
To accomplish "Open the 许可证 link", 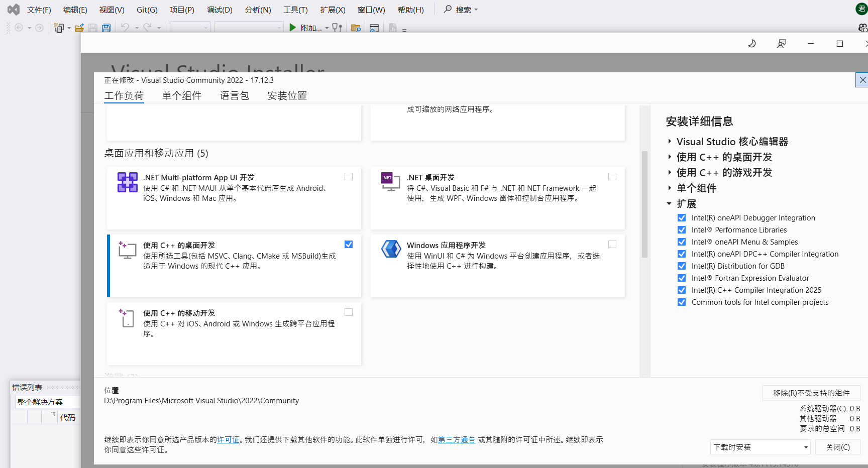I will point(228,439).
